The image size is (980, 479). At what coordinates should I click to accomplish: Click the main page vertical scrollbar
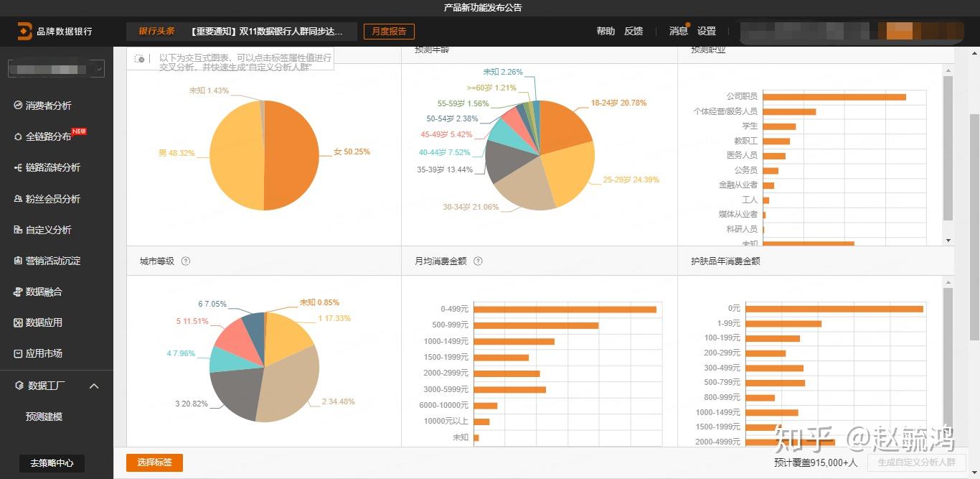pos(974,226)
